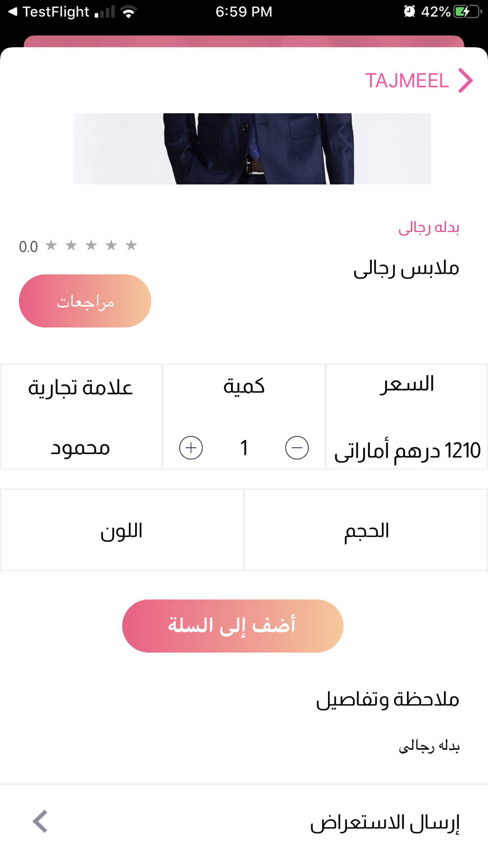Tap the أضف إلى السلة add-to-cart button
488x868 pixels.
233,626
